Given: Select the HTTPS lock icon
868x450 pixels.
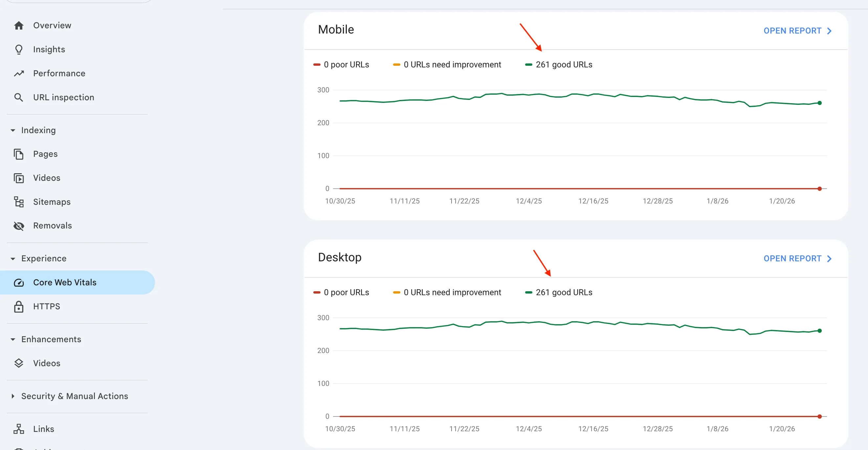Looking at the screenshot, I should [19, 306].
